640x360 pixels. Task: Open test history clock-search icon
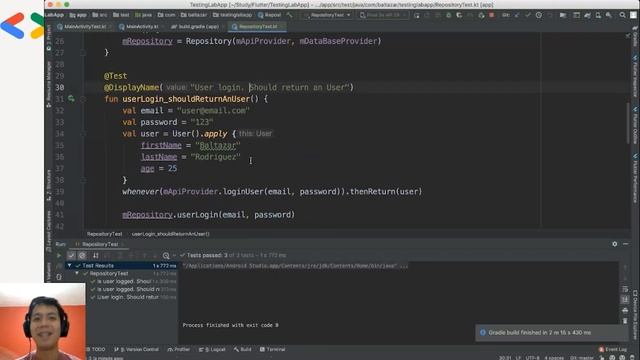(166, 256)
